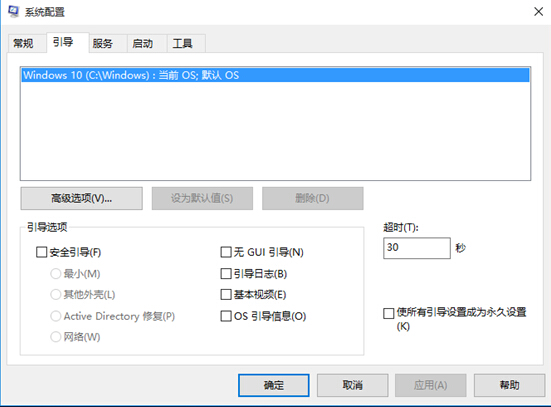Close the 系统配置 window
551x407 pixels.
(x=538, y=12)
